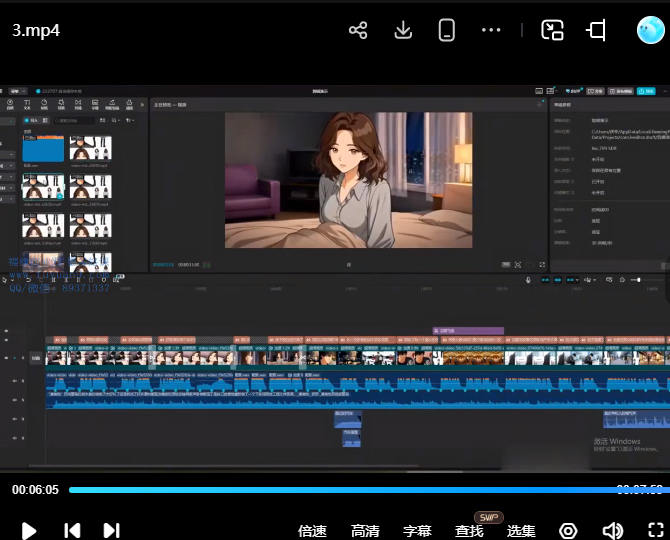670x540 pixels.
Task: Toggle clip linkage in timeline toolbar
Action: point(570,280)
